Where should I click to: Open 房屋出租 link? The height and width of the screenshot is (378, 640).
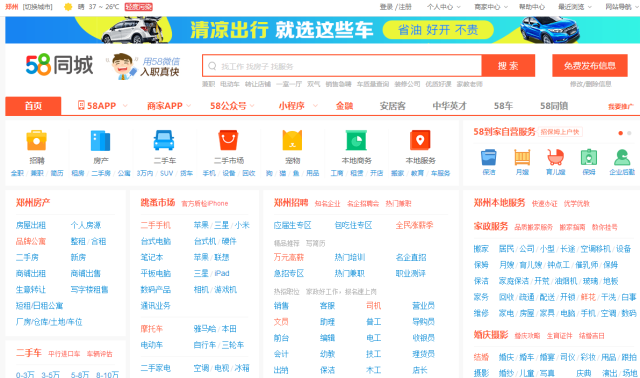(x=31, y=225)
